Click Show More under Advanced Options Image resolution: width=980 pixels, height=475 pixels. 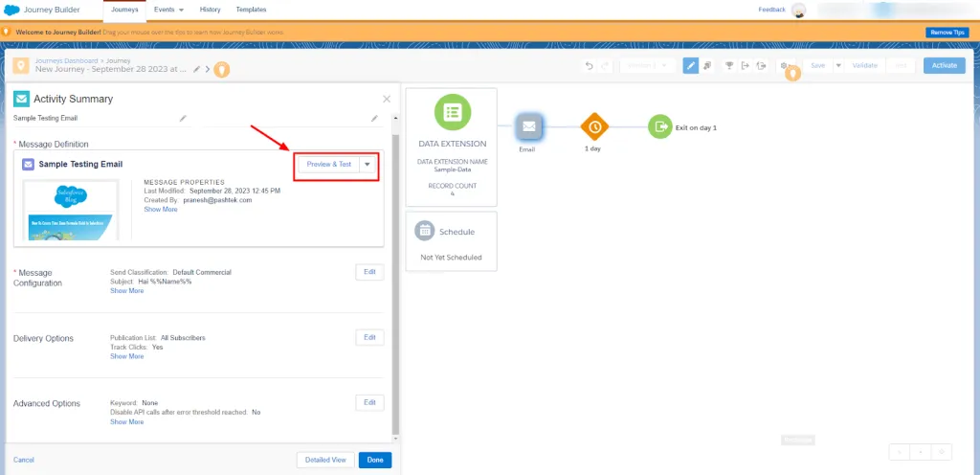127,422
